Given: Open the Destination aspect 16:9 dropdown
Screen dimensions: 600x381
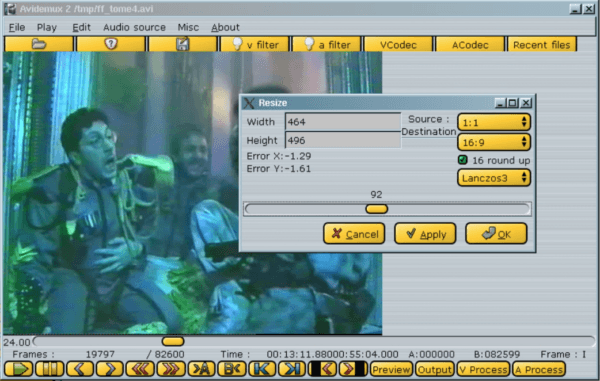Looking at the screenshot, I should pos(494,142).
